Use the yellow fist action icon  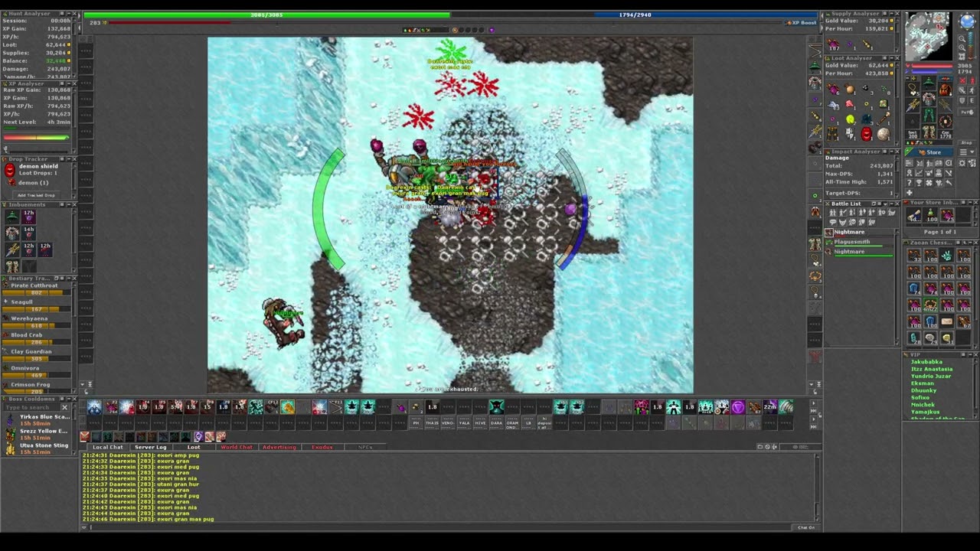click(287, 406)
